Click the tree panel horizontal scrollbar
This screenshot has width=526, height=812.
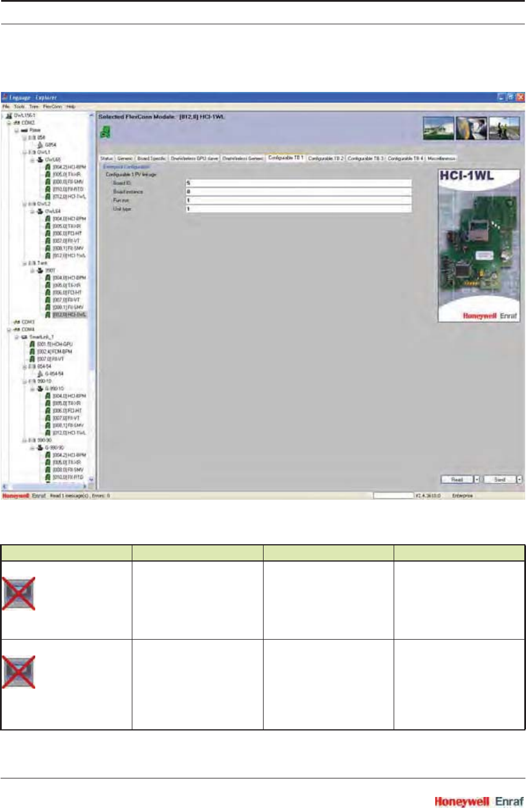click(x=45, y=486)
